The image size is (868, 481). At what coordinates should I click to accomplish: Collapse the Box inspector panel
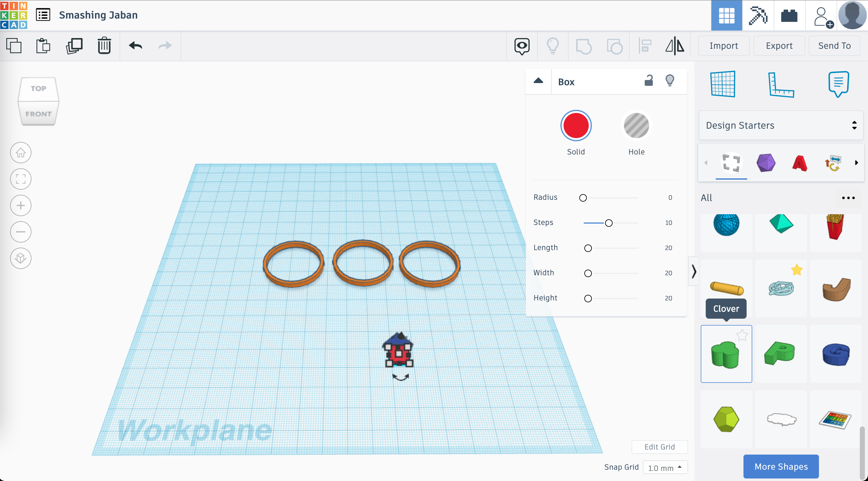point(538,81)
